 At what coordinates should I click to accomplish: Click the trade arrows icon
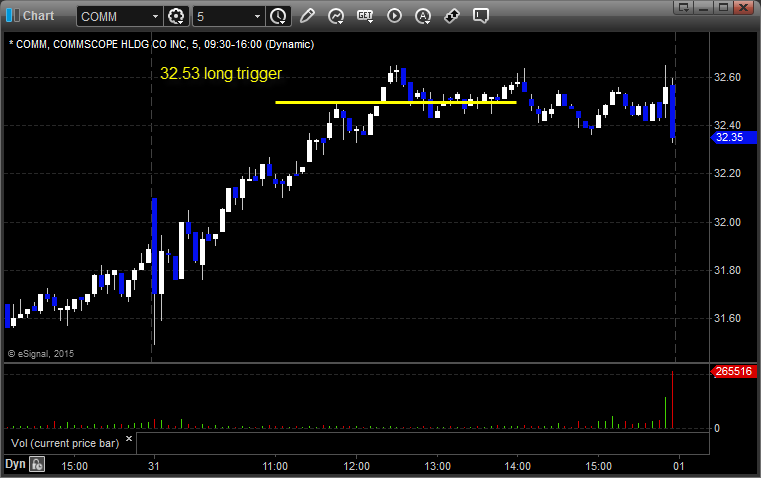click(452, 16)
